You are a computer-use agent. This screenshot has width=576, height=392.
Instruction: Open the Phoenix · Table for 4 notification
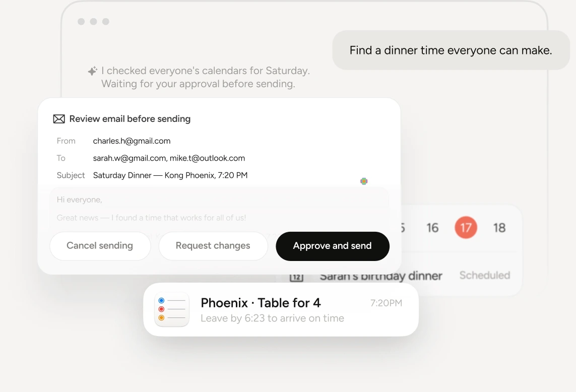click(x=281, y=309)
